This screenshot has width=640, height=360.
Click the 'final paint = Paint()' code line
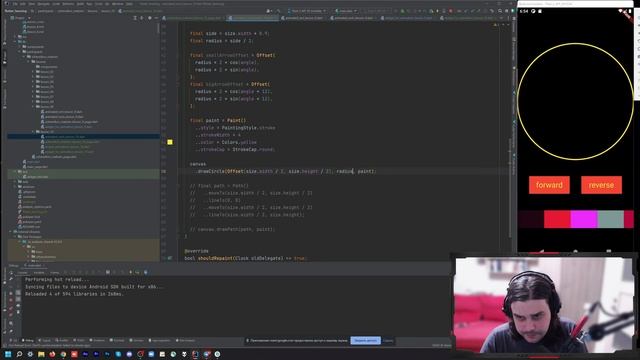point(218,120)
